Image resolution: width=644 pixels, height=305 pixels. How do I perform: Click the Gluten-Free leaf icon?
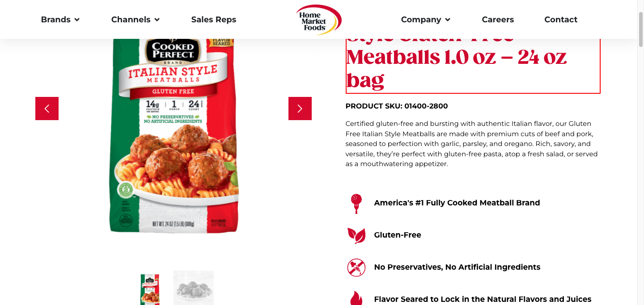356,235
